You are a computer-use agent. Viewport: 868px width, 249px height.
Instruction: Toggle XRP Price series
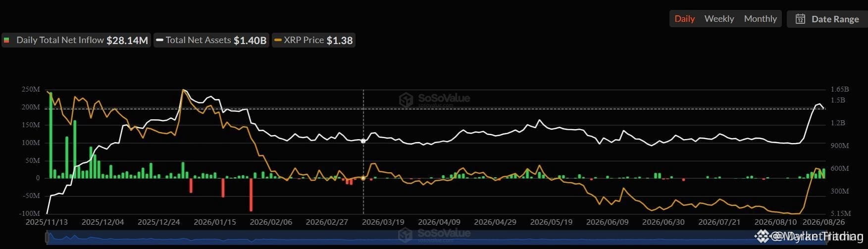pos(313,40)
